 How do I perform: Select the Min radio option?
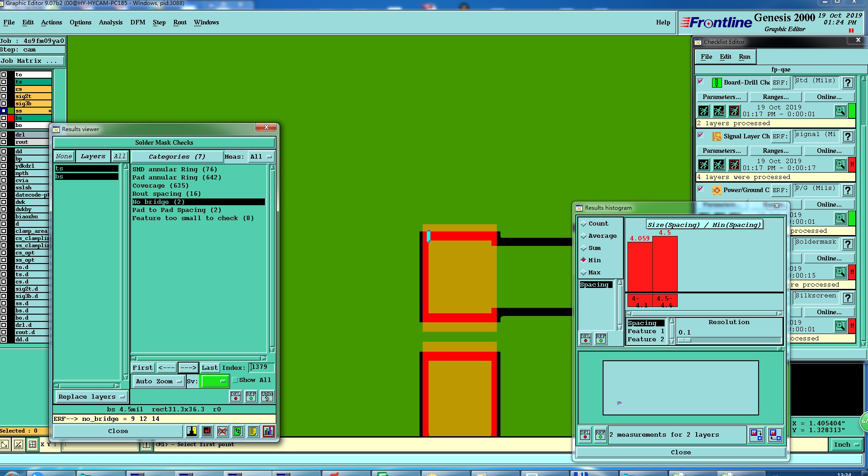[591, 260]
